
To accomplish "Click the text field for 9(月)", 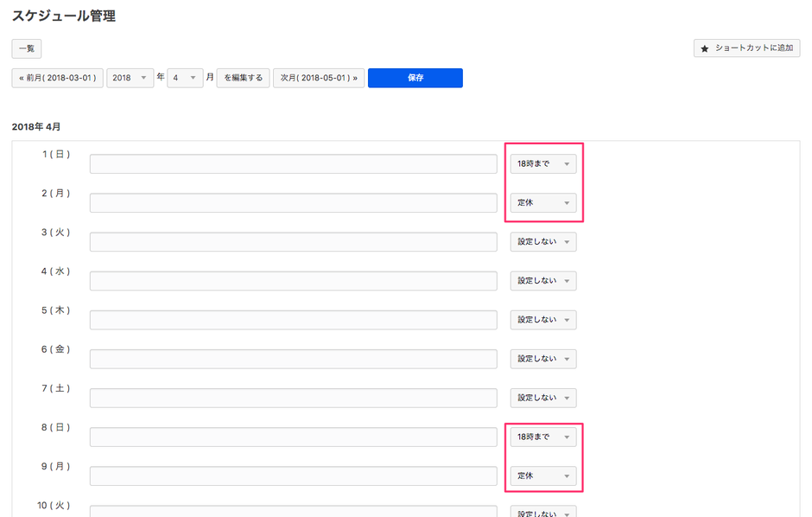I will 293,476.
